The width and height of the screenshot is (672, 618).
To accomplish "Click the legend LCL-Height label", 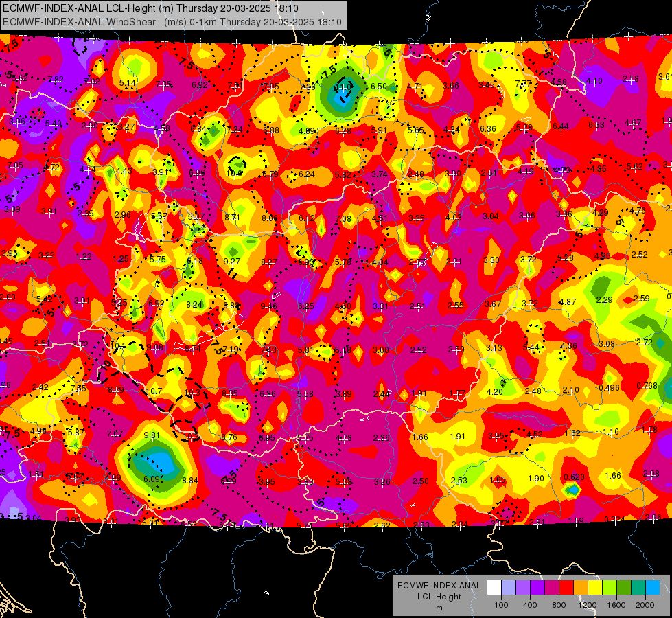I will pyautogui.click(x=439, y=597).
